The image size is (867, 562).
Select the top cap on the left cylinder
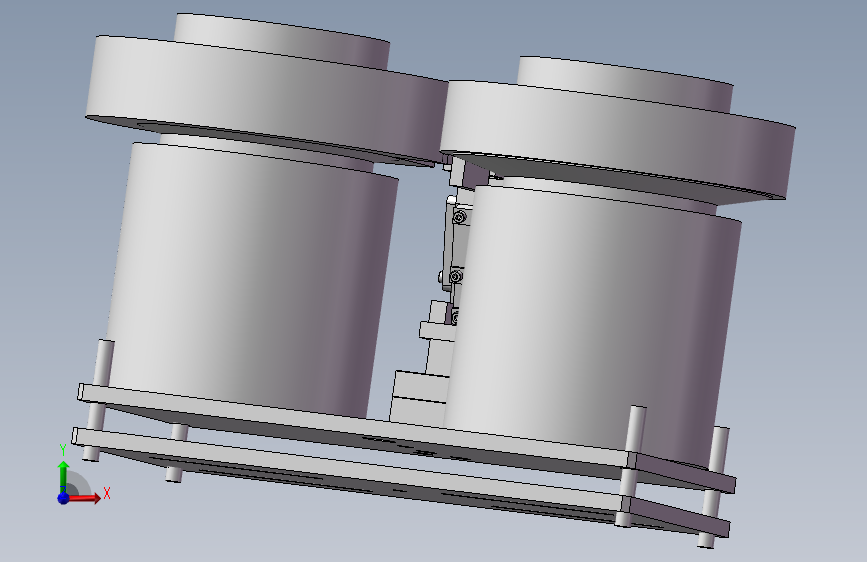(282, 40)
